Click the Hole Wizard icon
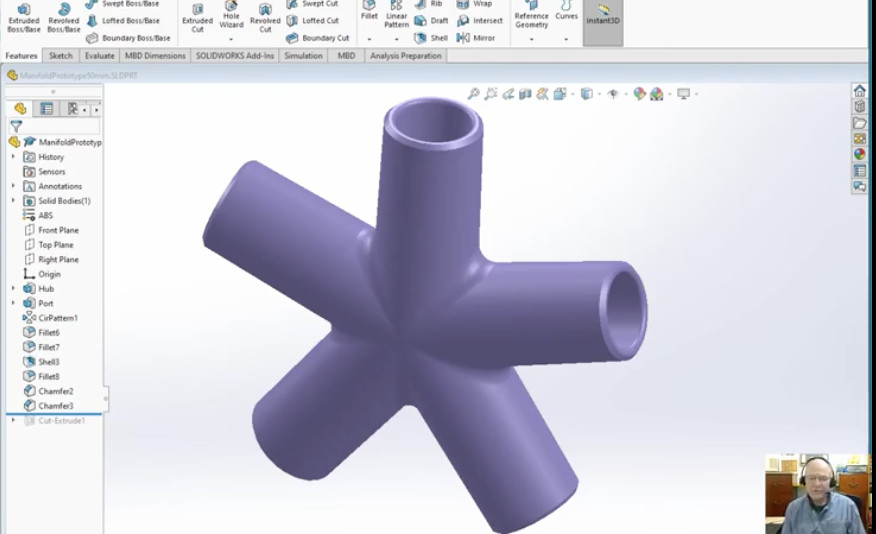Screen dimensions: 876x534 [231, 17]
